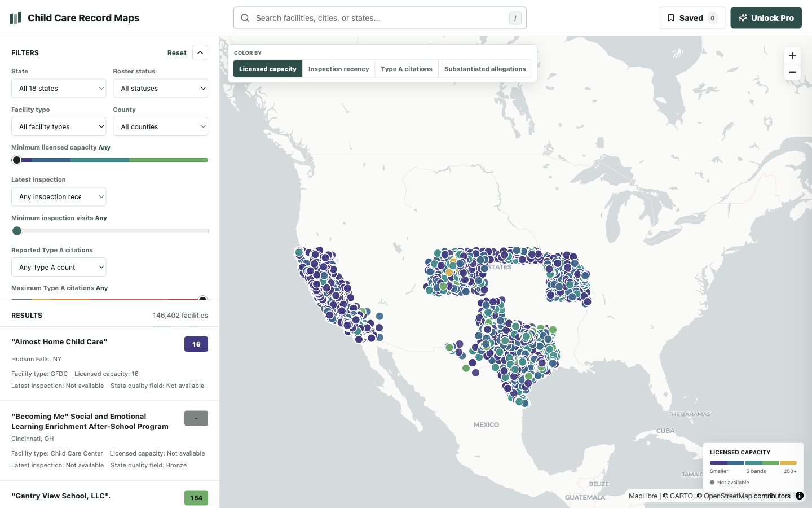Click the slash shortcut badge in search
The image size is (812, 508).
click(x=515, y=18)
